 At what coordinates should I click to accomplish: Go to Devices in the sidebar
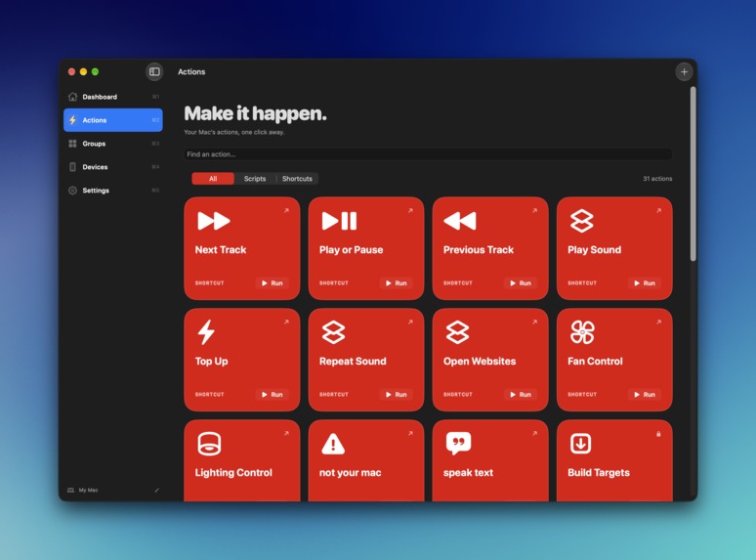click(x=113, y=167)
